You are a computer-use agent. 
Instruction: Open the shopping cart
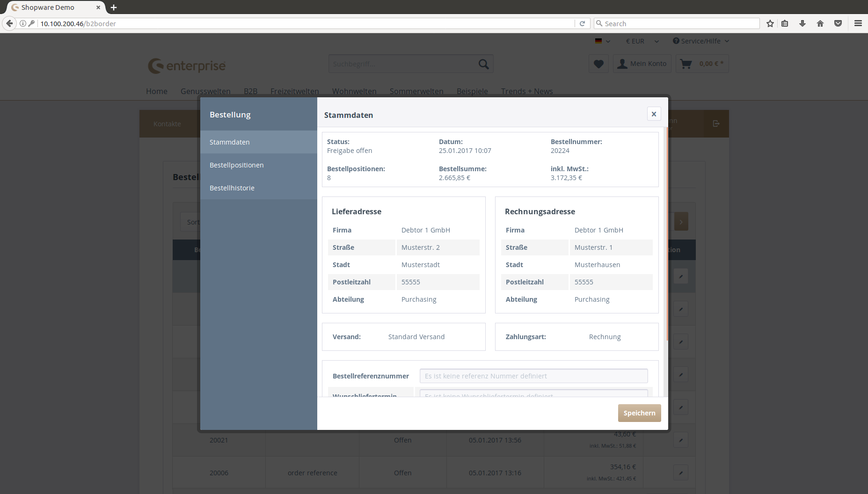click(702, 64)
